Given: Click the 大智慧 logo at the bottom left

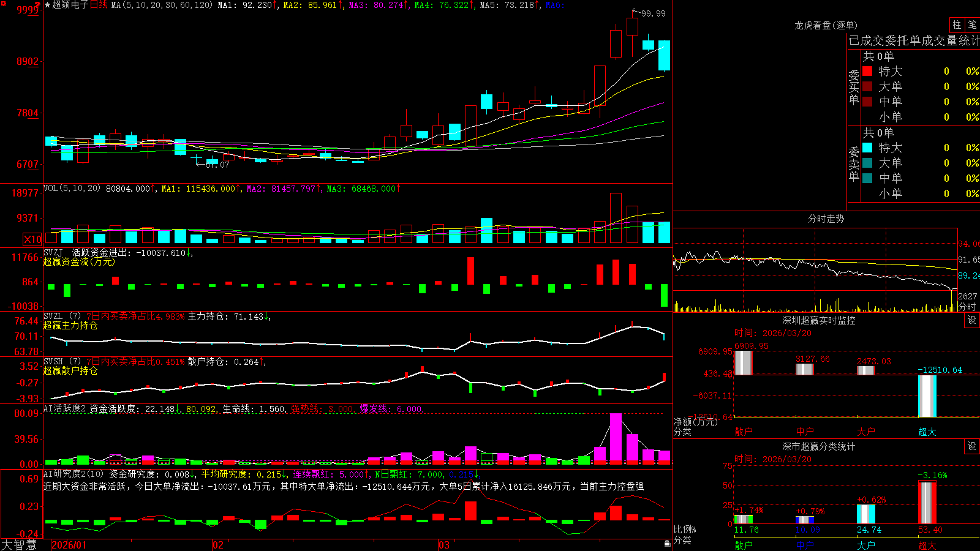Looking at the screenshot, I should pyautogui.click(x=19, y=545).
